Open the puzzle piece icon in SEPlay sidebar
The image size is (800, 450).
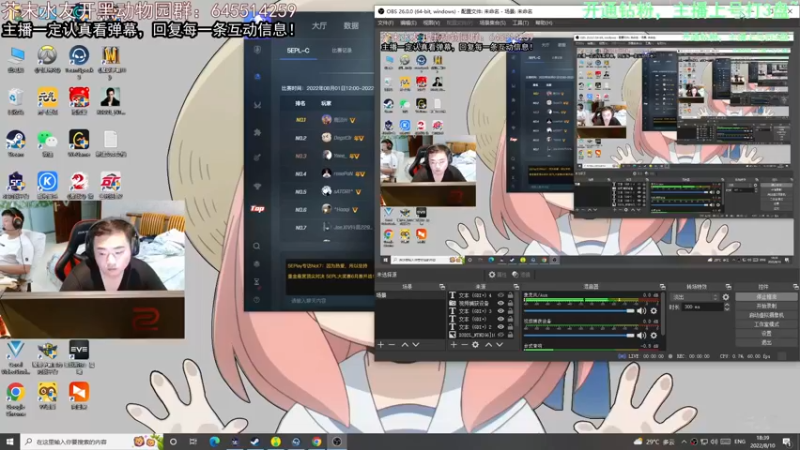(x=257, y=132)
